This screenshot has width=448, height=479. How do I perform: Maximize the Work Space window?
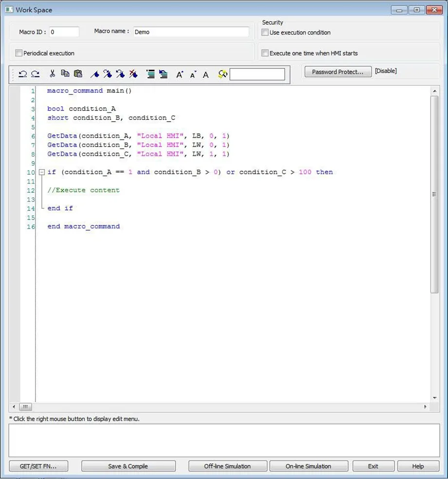click(x=416, y=10)
